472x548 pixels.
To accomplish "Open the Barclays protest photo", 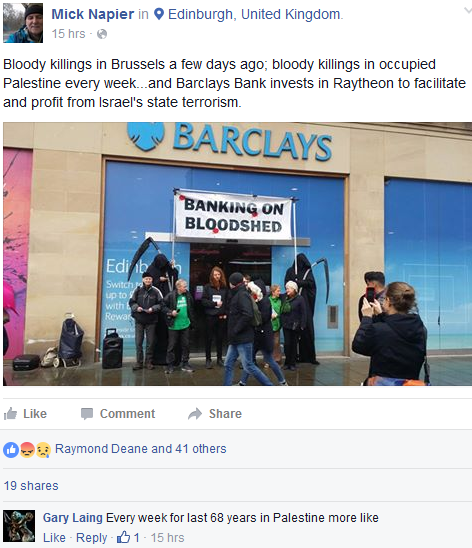I will click(238, 254).
